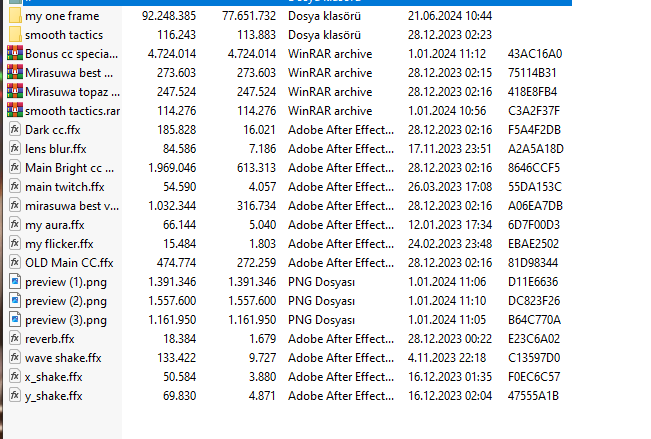This screenshot has width=651, height=439.
Task: Select file name 'OLD Main CC.ffx'
Action: [x=69, y=263]
